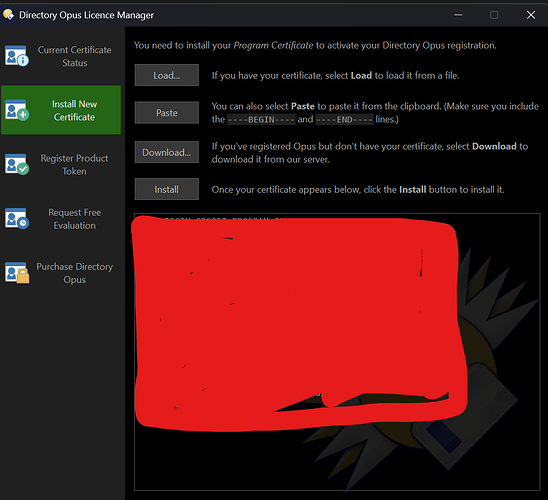Viewport: 548px width, 500px height.
Task: Click the Install button
Action: pos(167,189)
